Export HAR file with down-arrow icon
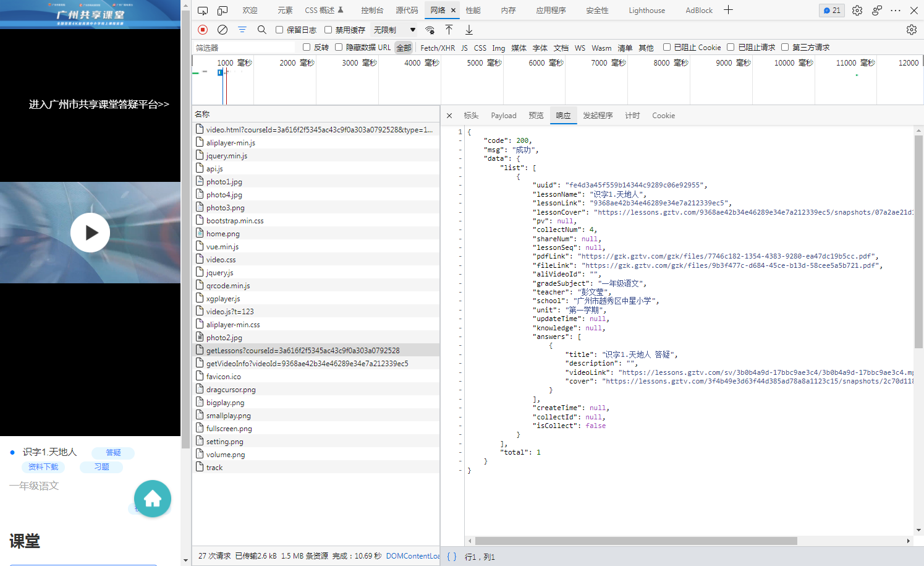924x566 pixels. 469,30
